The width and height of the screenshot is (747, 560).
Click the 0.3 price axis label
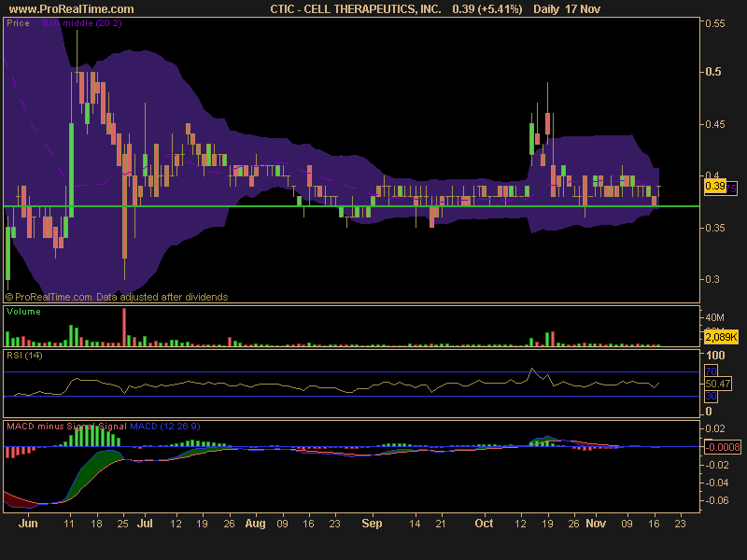point(712,279)
